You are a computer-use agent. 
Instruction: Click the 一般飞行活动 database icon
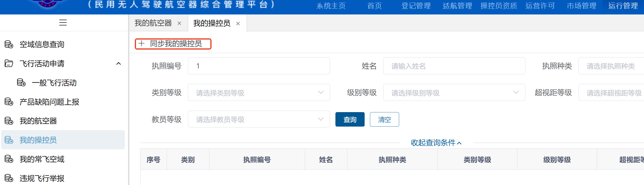(x=21, y=83)
